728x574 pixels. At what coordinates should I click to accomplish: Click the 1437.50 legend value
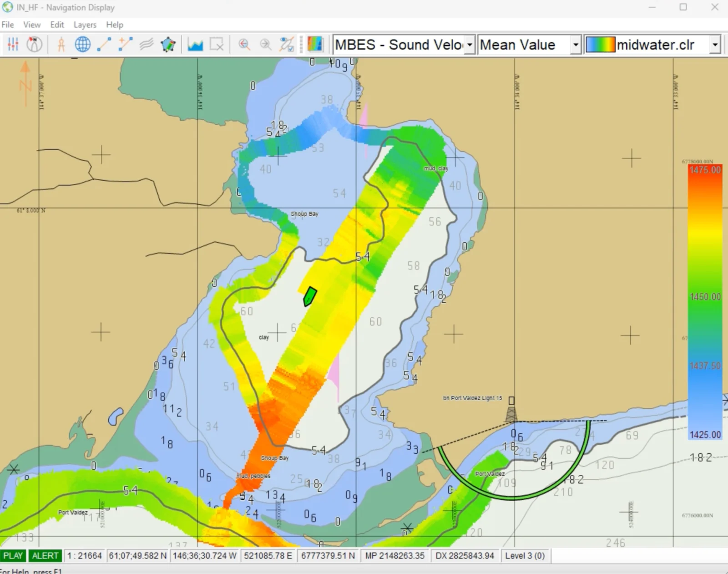tap(705, 366)
